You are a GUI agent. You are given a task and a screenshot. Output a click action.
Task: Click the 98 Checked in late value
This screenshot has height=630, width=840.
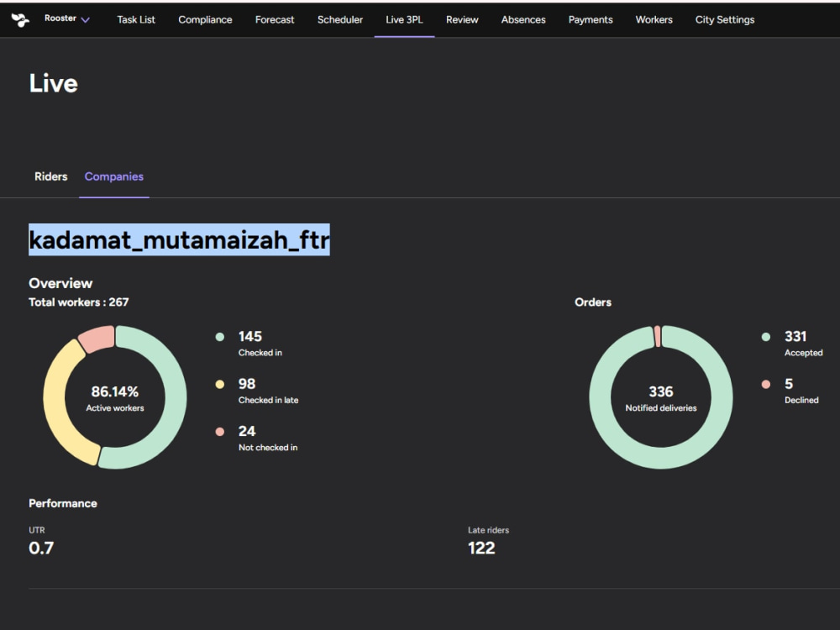click(x=247, y=384)
